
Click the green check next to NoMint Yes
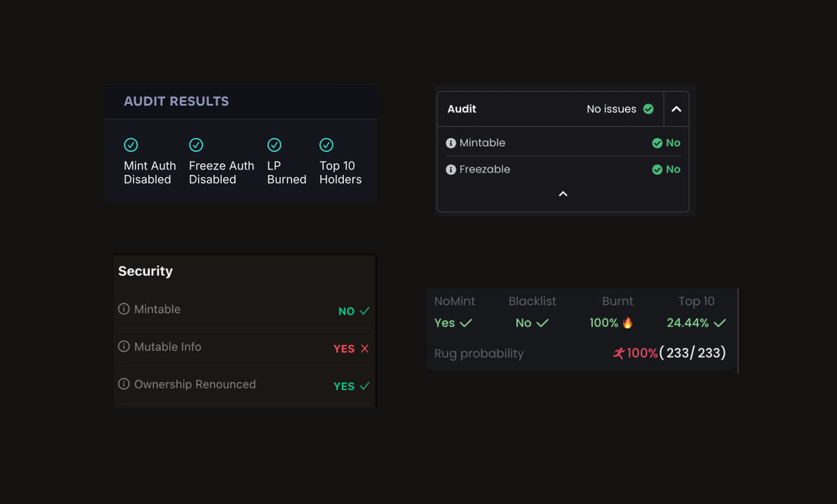tap(466, 322)
